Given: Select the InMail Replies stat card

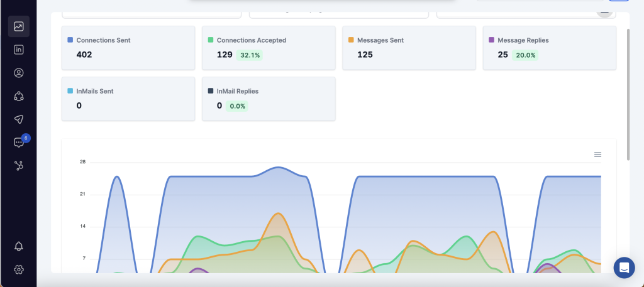Looking at the screenshot, I should click(x=269, y=99).
